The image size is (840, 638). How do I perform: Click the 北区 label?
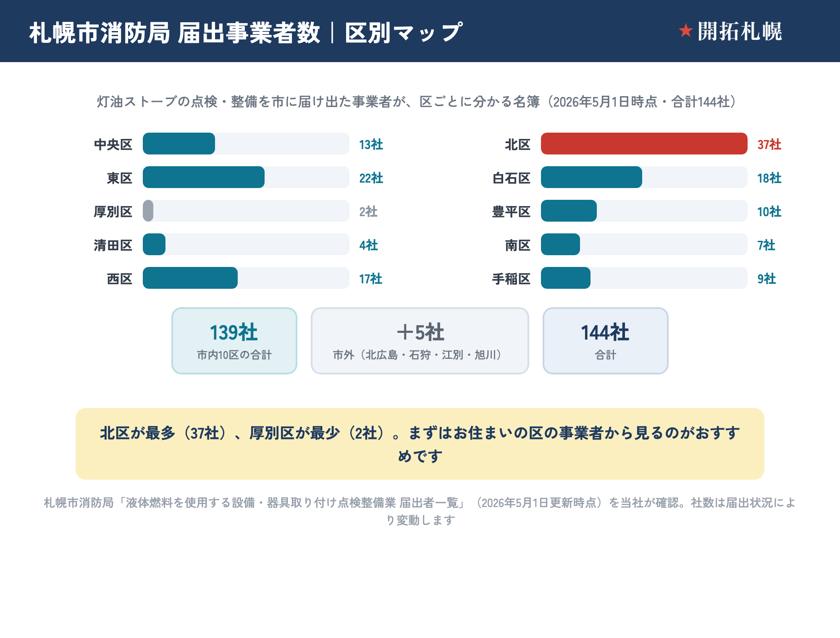click(518, 144)
